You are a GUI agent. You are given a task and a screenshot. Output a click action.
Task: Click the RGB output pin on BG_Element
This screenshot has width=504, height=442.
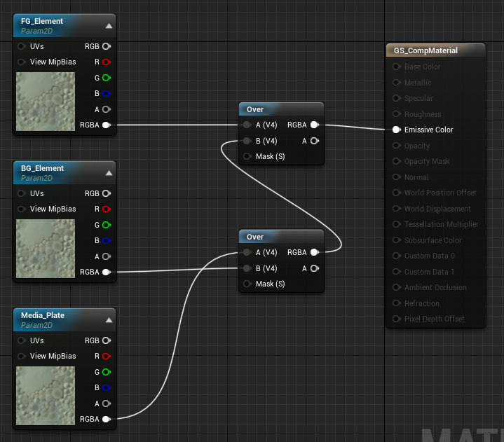click(x=106, y=193)
